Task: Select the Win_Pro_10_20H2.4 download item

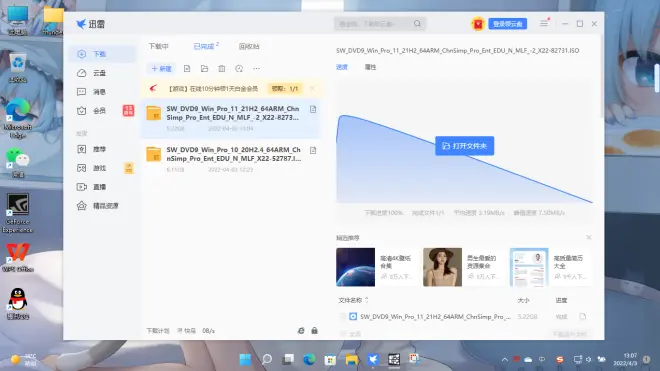Action: coord(231,159)
